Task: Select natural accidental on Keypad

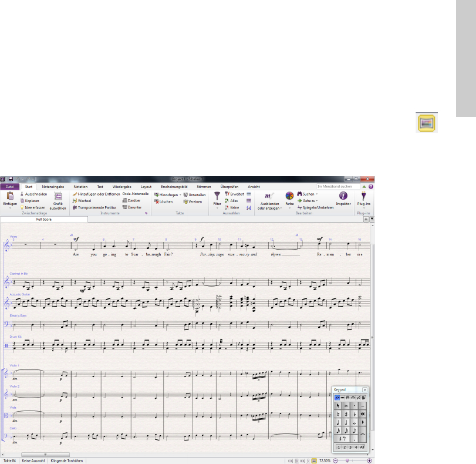Action: coord(338,414)
